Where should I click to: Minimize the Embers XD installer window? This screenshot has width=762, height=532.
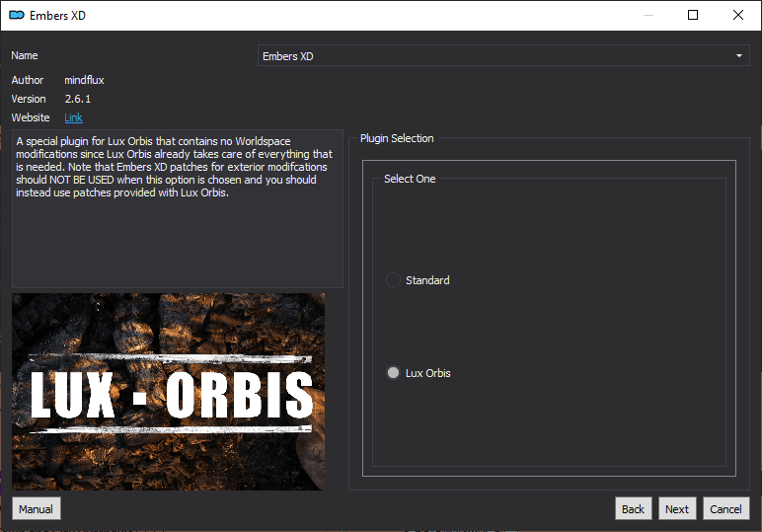click(648, 15)
